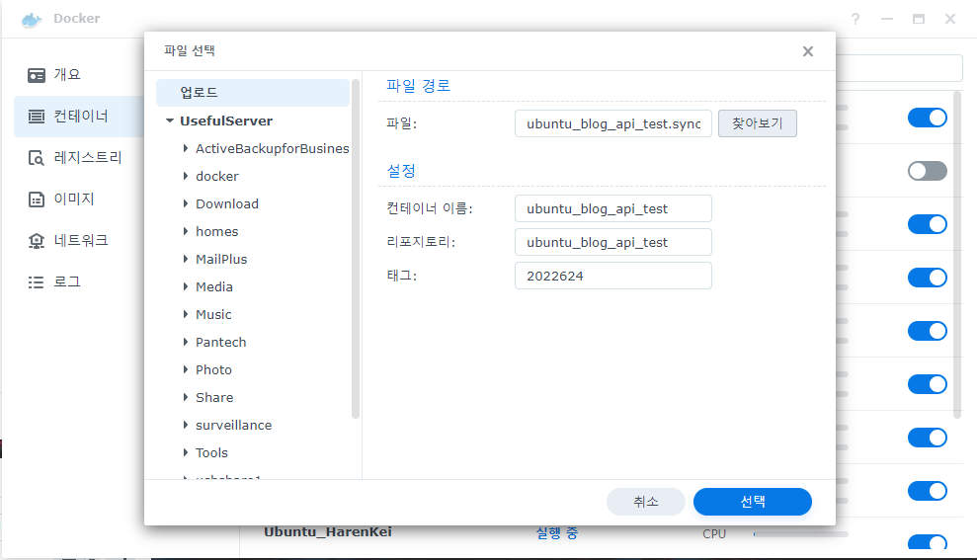977x560 pixels.
Task: Click the 로그 log sidebar icon
Action: tap(37, 282)
